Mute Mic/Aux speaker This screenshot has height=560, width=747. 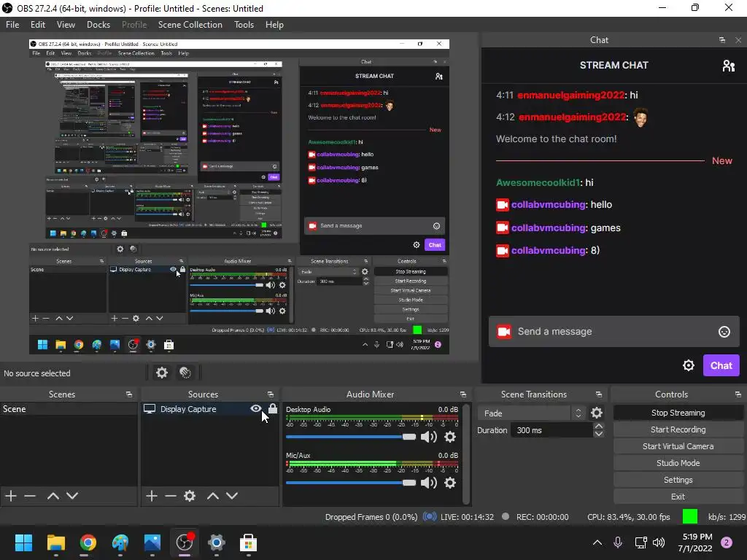[429, 483]
